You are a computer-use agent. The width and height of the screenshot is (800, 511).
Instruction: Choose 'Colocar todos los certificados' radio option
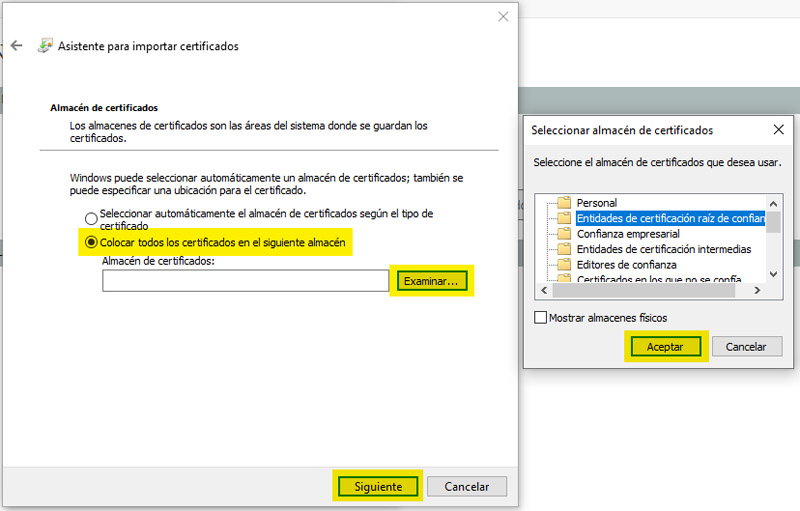[x=92, y=242]
